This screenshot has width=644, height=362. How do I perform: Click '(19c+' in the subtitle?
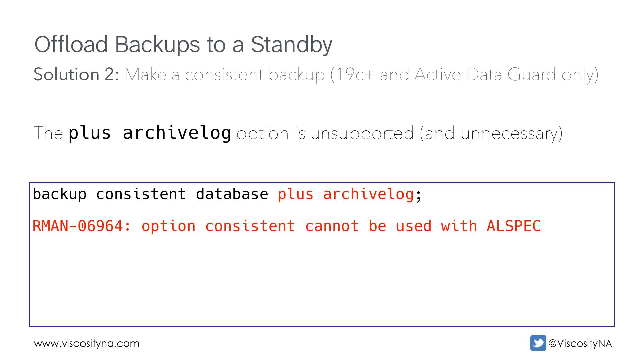click(x=352, y=74)
